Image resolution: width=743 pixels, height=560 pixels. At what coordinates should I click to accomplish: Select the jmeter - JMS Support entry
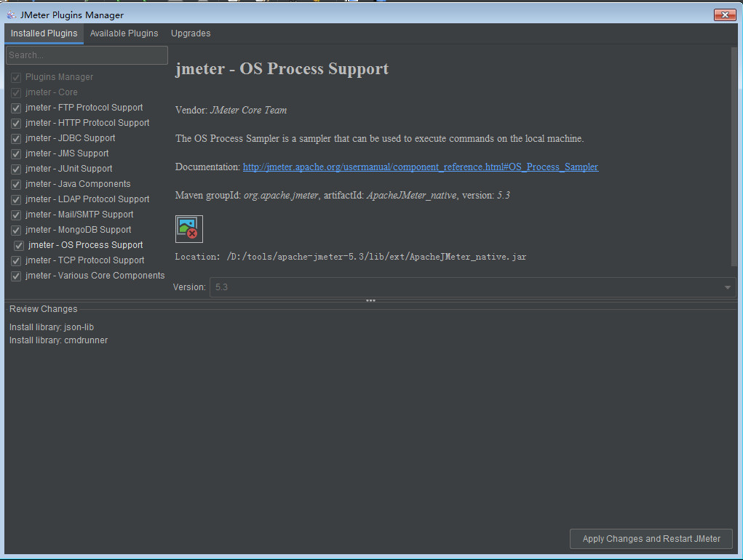tap(67, 153)
